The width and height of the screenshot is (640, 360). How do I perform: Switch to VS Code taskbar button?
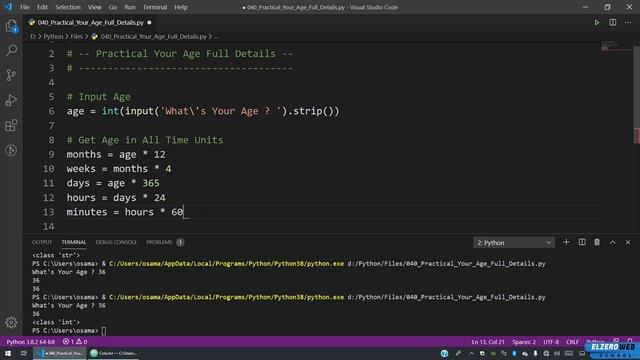(60, 353)
